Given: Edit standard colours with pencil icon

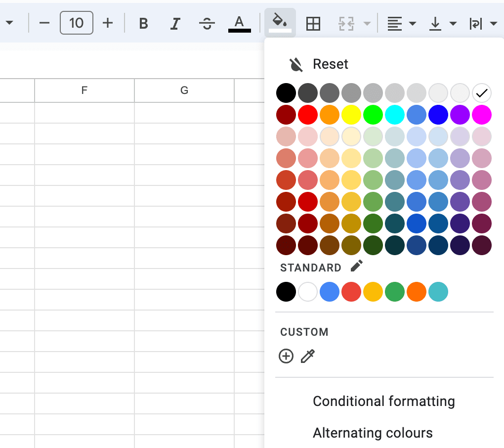Looking at the screenshot, I should coord(356,266).
